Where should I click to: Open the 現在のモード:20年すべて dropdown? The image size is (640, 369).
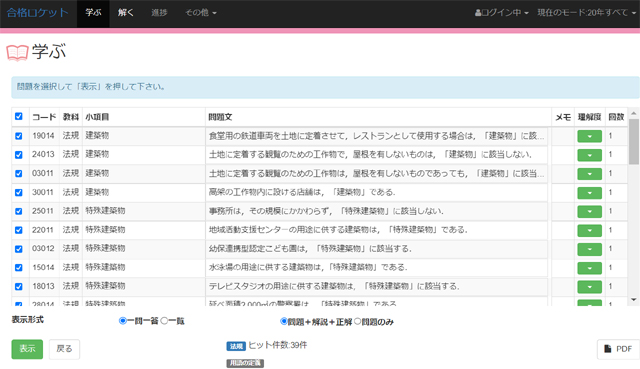coord(586,13)
